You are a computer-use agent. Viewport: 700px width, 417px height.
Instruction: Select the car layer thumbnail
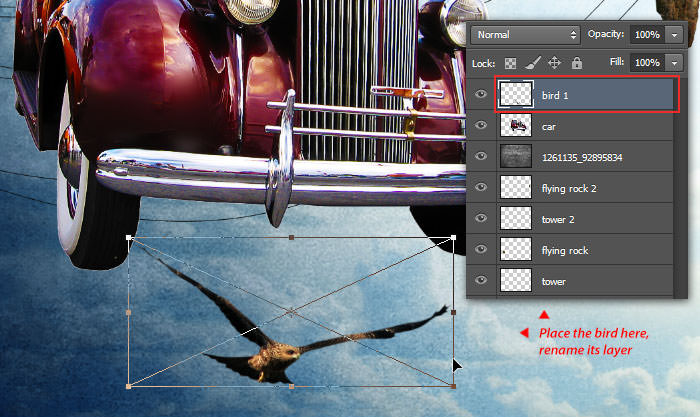click(516, 125)
